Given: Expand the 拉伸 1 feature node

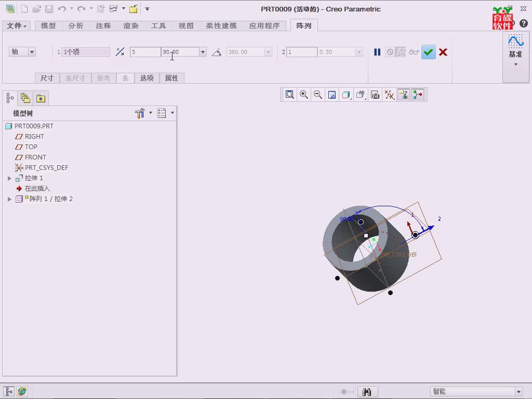Looking at the screenshot, I should pyautogui.click(x=9, y=178).
